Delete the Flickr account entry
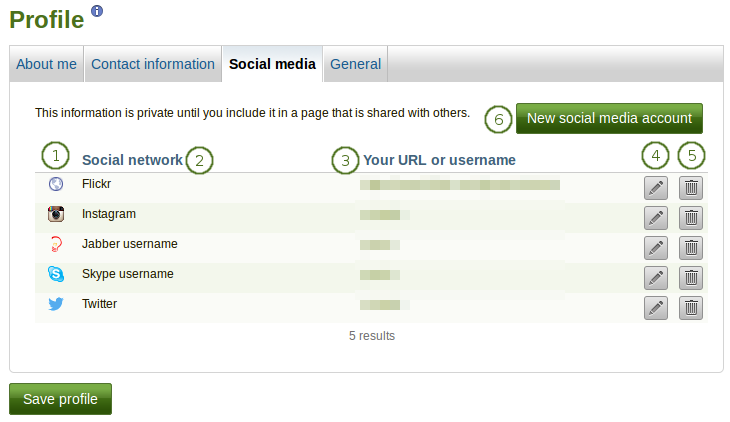Image resolution: width=730 pixels, height=422 pixels. 691,187
